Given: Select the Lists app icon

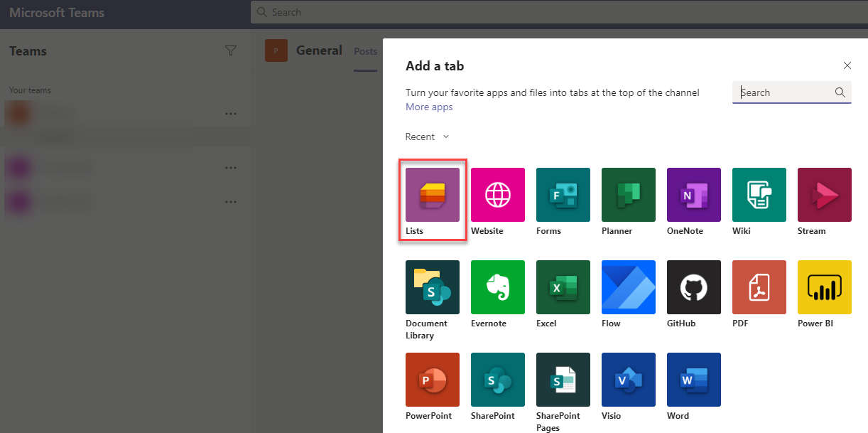Looking at the screenshot, I should 432,194.
